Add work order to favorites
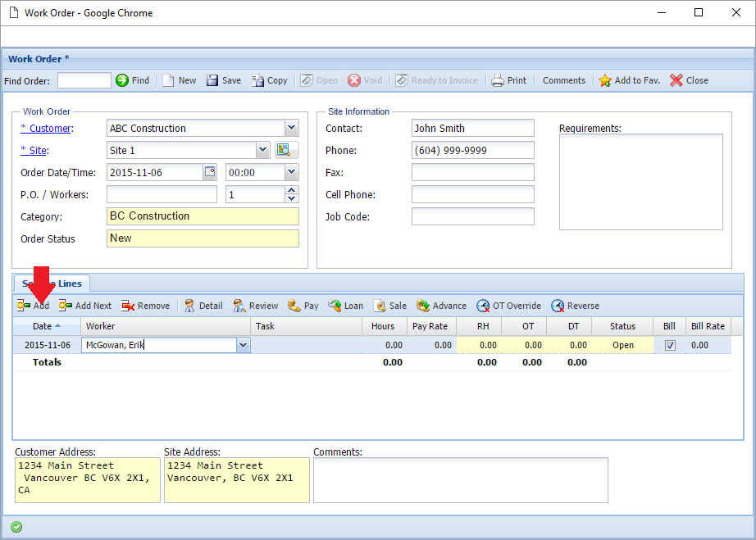The image size is (756, 540). (629, 80)
